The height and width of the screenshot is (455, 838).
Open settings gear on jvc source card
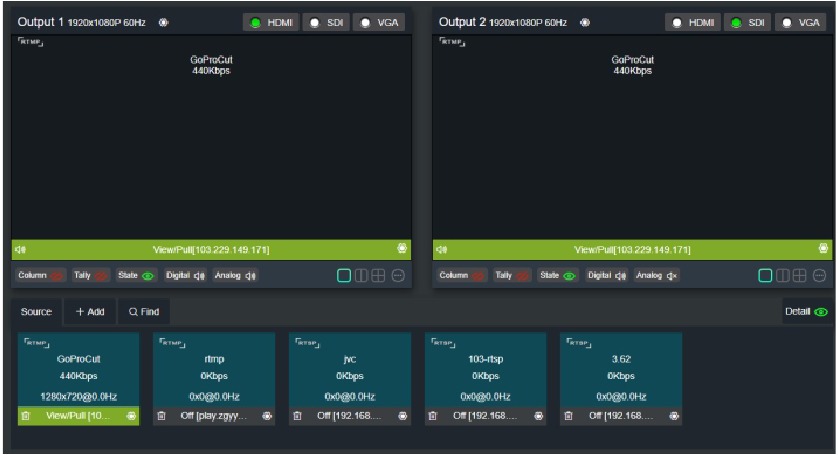(402, 415)
